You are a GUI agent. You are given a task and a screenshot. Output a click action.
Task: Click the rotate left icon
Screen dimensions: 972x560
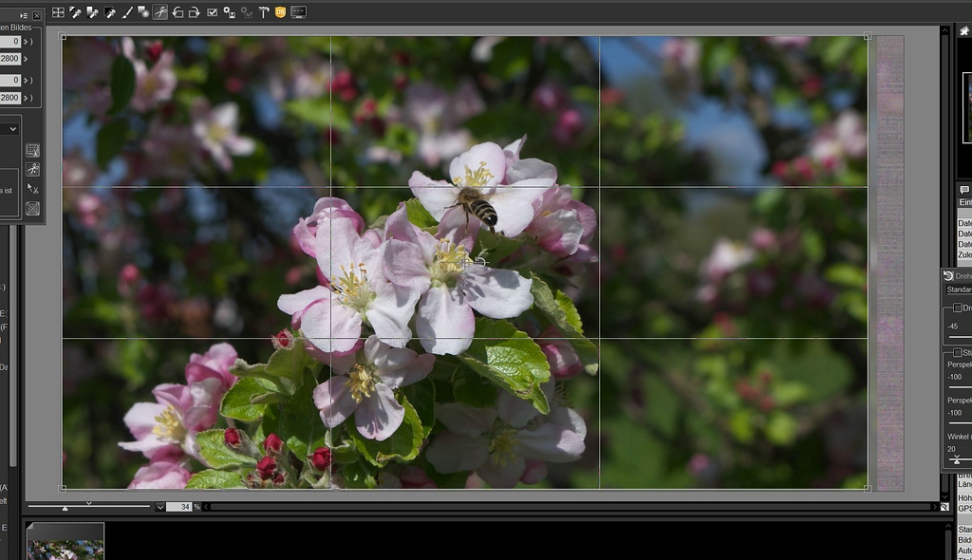(178, 12)
